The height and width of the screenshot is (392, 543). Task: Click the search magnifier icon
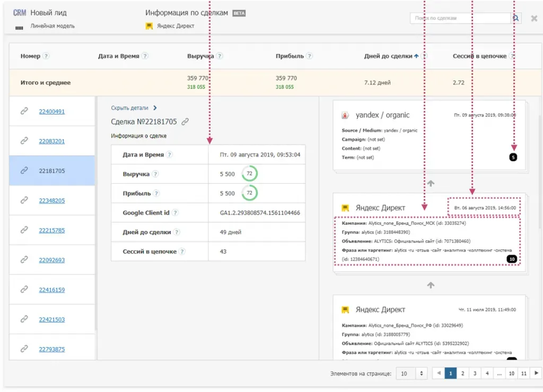pos(515,18)
